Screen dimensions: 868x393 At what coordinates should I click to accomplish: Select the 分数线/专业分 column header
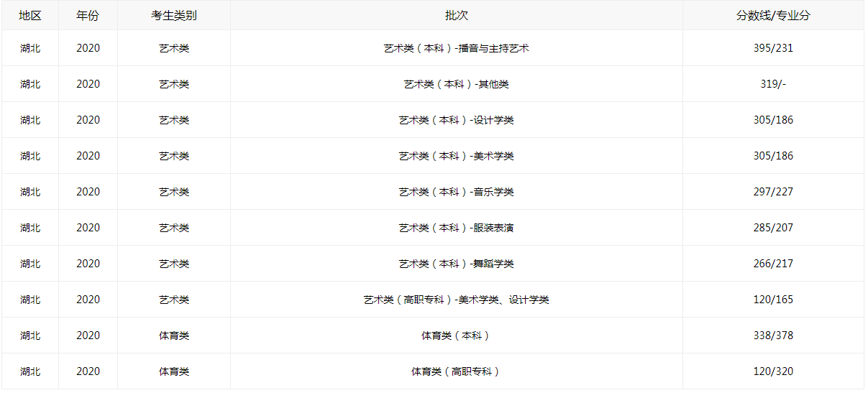point(773,15)
